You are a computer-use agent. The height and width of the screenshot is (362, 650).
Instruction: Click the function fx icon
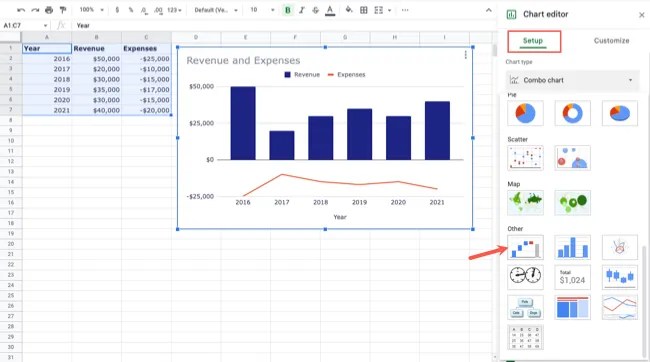(x=61, y=26)
